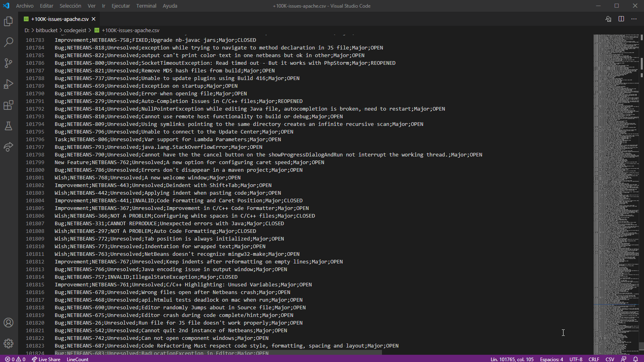The width and height of the screenshot is (644, 362).
Task: Open the Manage gear icon
Action: pyautogui.click(x=8, y=343)
